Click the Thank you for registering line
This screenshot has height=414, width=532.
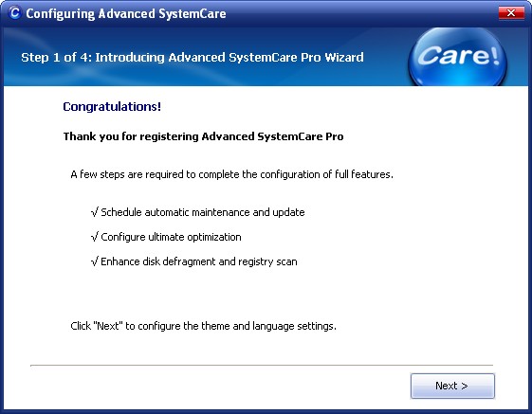[203, 136]
